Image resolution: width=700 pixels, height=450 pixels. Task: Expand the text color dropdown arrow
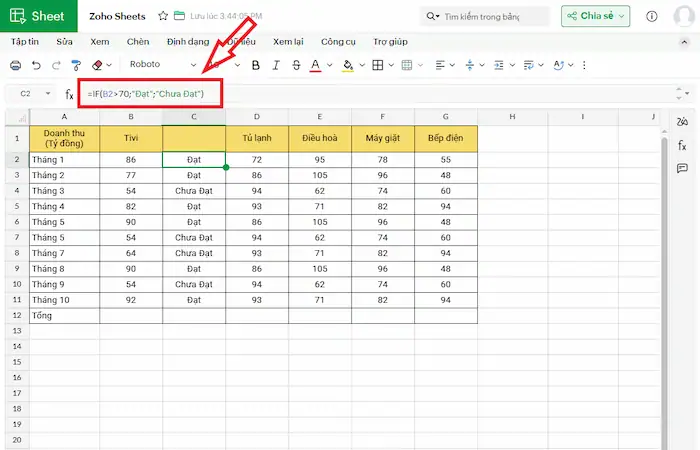(329, 65)
